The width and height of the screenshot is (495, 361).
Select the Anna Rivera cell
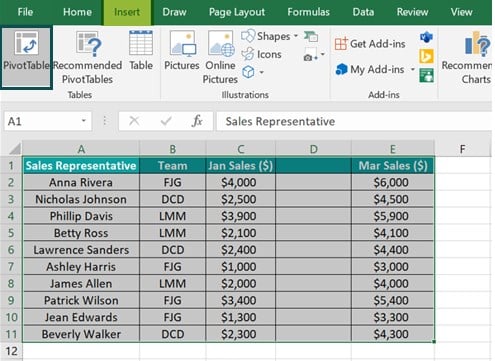81,182
